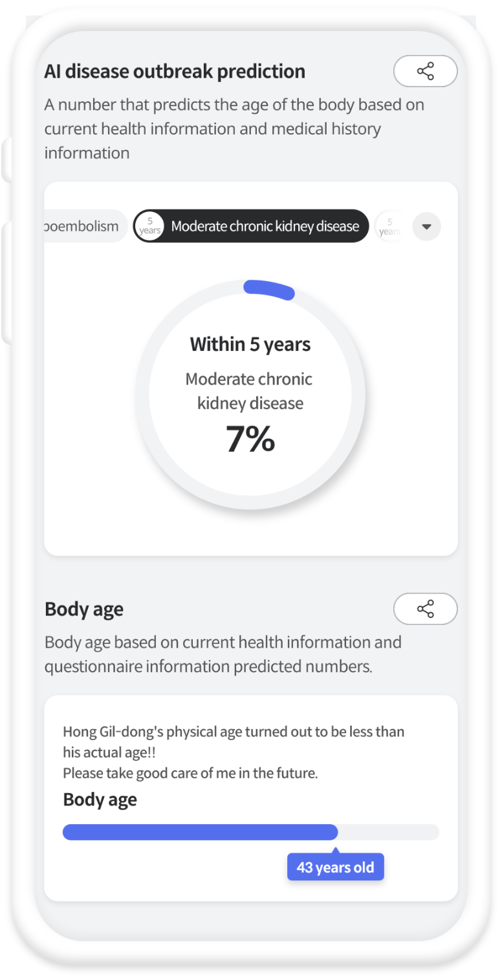Click the 7% risk percentage

pos(250,439)
